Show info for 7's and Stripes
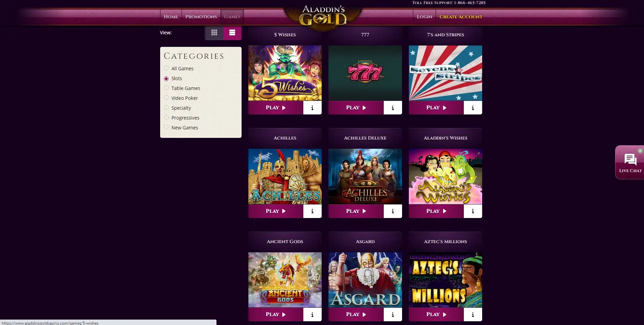 coord(473,108)
